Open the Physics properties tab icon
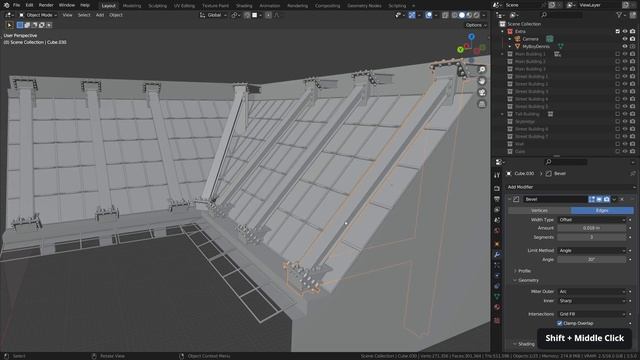The image size is (640, 360). [497, 276]
